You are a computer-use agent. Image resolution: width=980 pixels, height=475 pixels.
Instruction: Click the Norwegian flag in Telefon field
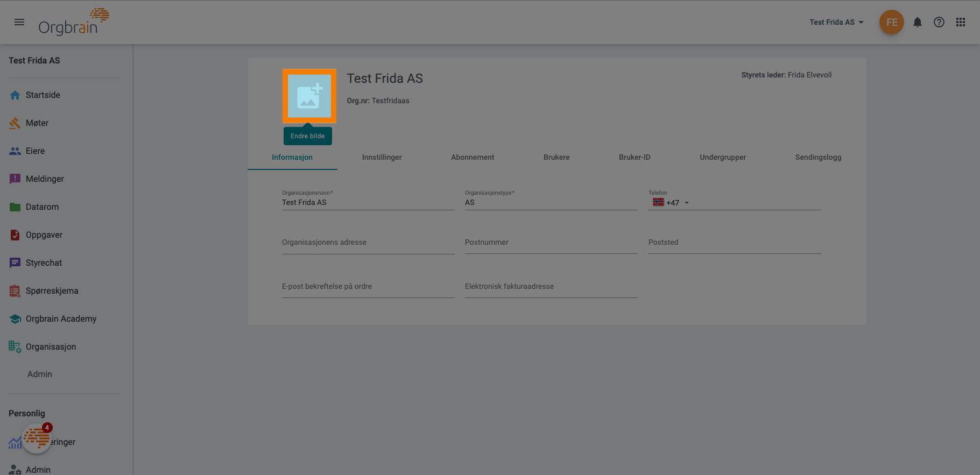point(658,202)
